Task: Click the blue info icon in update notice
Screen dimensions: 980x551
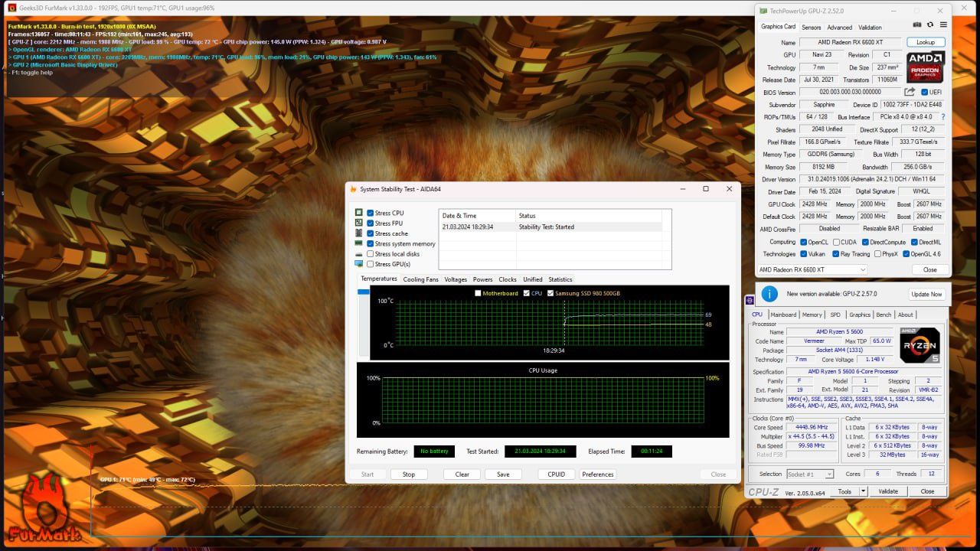Action: pyautogui.click(x=769, y=294)
